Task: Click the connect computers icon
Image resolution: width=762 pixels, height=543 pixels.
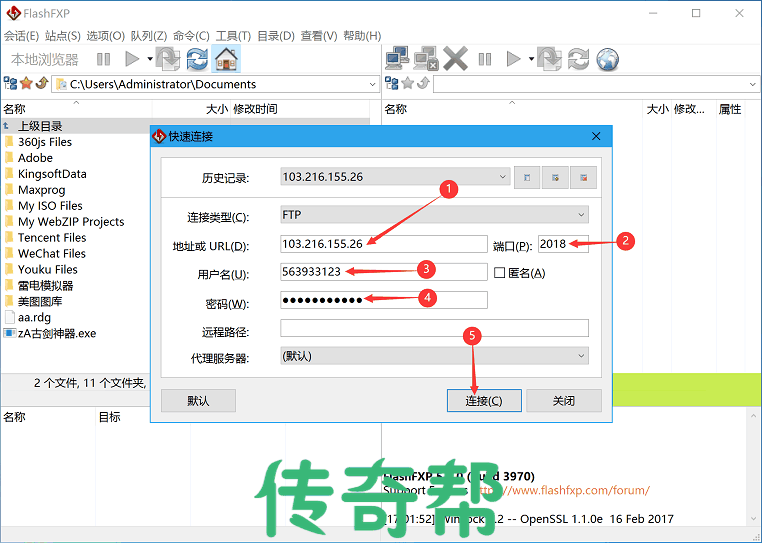Action: (x=397, y=58)
